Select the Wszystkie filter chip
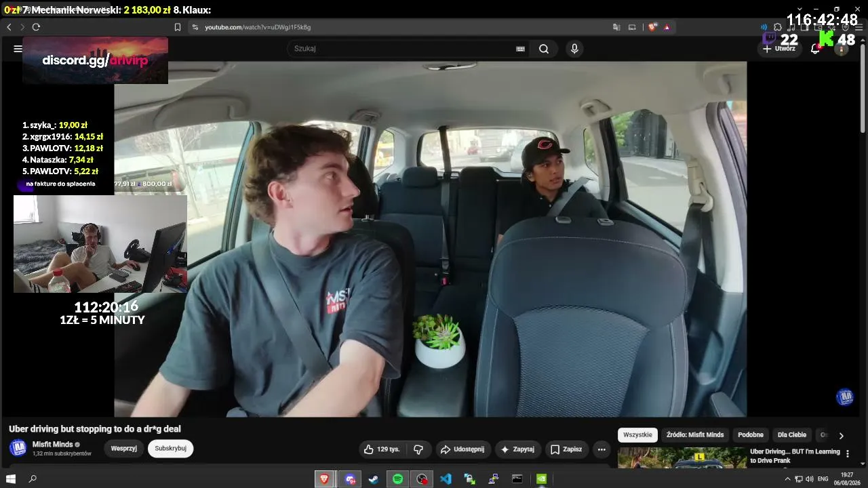The height and width of the screenshot is (488, 868). pyautogui.click(x=637, y=435)
